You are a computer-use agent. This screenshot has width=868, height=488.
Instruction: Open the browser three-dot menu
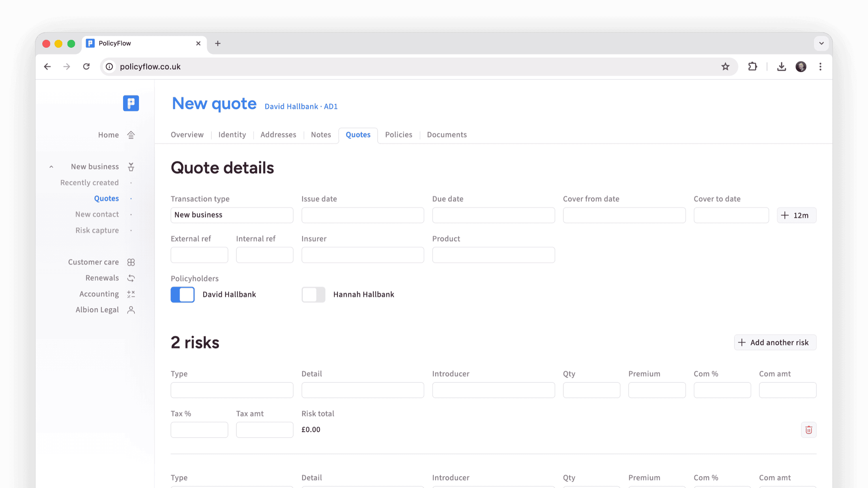click(x=820, y=67)
